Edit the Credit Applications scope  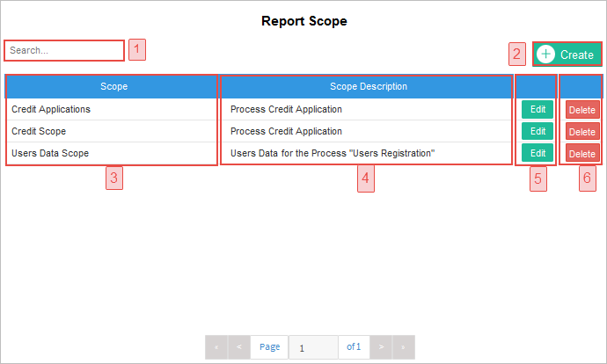(x=538, y=109)
